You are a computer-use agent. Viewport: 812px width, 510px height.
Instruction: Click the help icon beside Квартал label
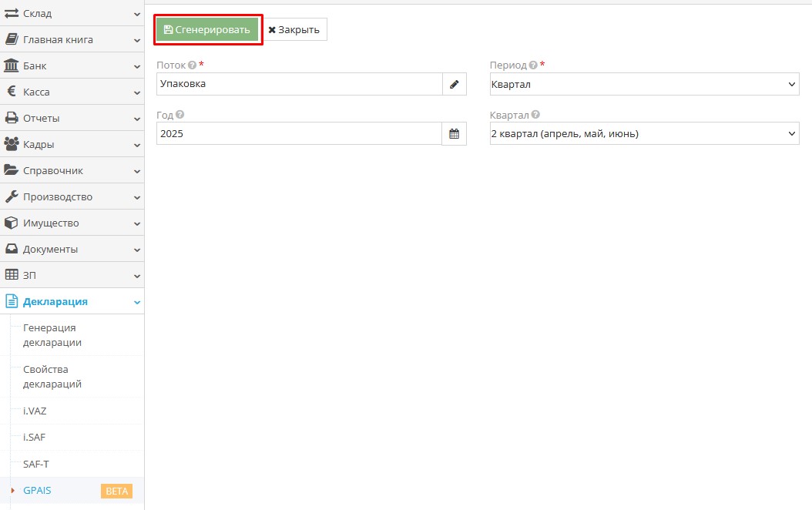pos(535,115)
